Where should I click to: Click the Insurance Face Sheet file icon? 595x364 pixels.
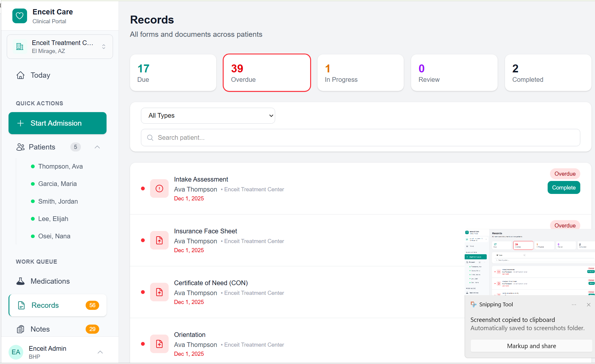tap(159, 240)
